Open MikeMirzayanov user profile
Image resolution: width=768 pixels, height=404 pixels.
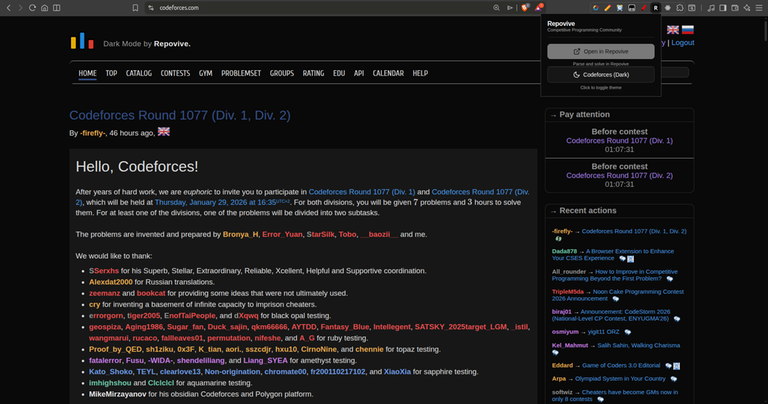click(x=118, y=394)
